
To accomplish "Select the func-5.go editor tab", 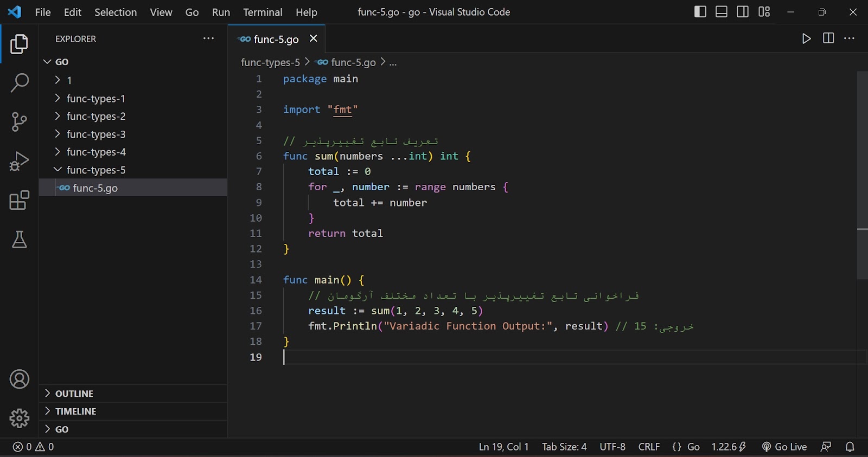I will (276, 39).
